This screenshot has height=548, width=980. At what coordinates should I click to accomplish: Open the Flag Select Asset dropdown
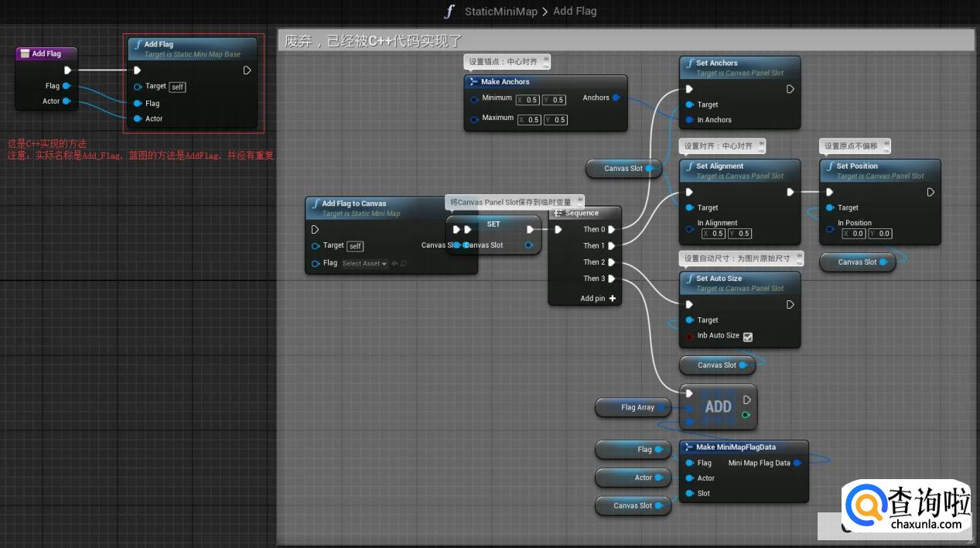click(x=364, y=264)
